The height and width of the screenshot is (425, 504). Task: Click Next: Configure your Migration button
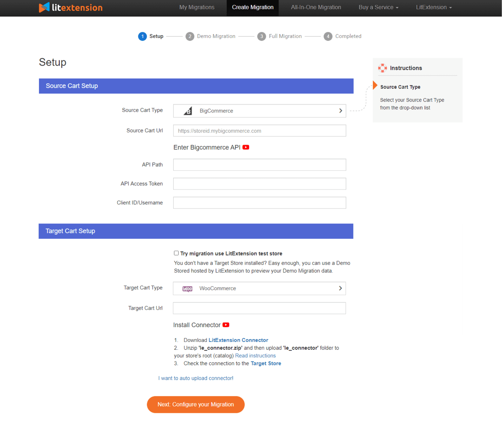click(x=196, y=404)
